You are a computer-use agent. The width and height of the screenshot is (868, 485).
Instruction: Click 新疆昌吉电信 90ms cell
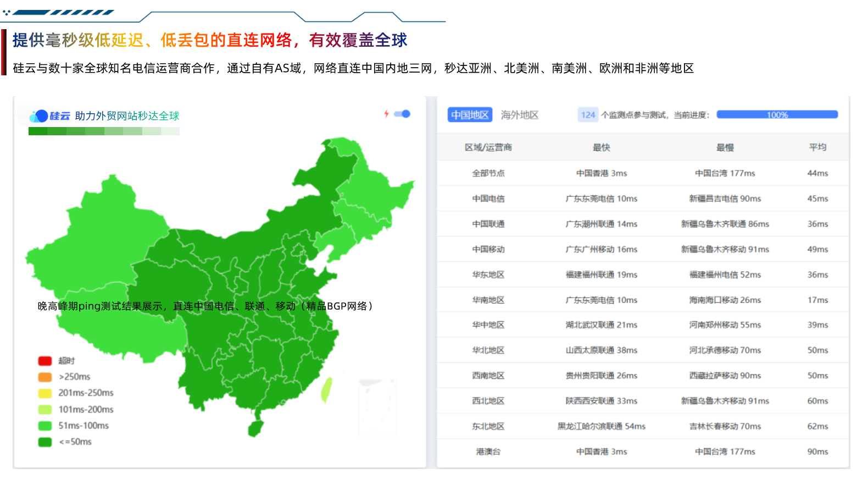pos(725,199)
